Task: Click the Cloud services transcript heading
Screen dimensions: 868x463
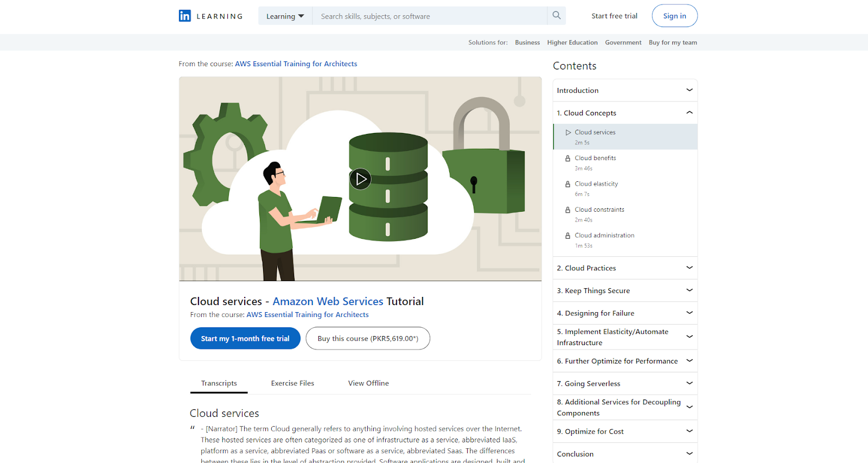Action: [x=224, y=413]
